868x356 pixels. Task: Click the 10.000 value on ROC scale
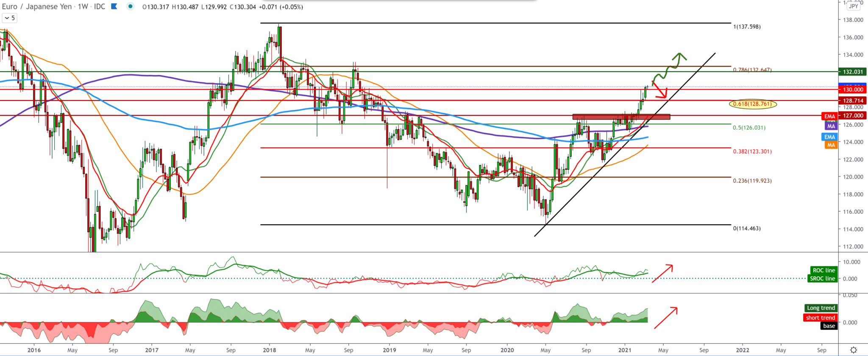pos(851,262)
